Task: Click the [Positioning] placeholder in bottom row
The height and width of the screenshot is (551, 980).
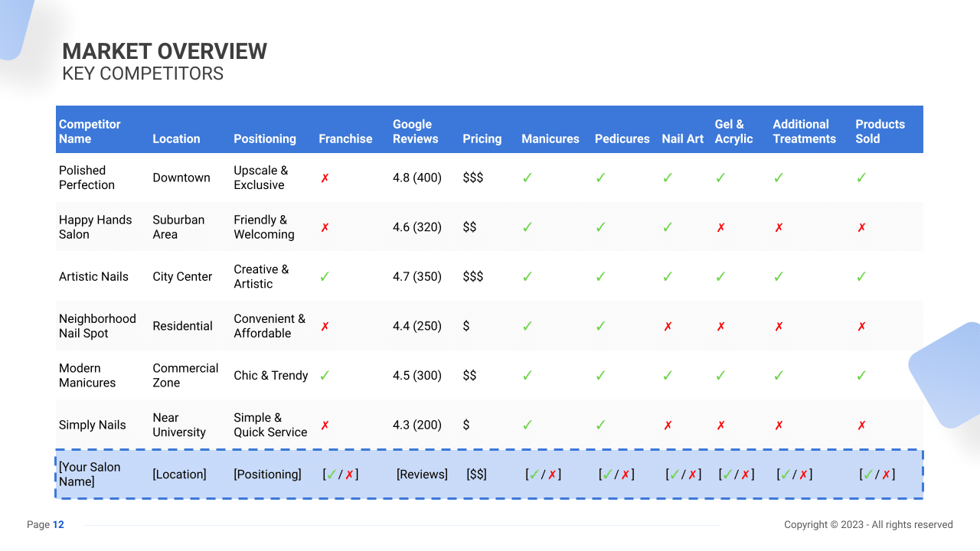Action: [267, 474]
